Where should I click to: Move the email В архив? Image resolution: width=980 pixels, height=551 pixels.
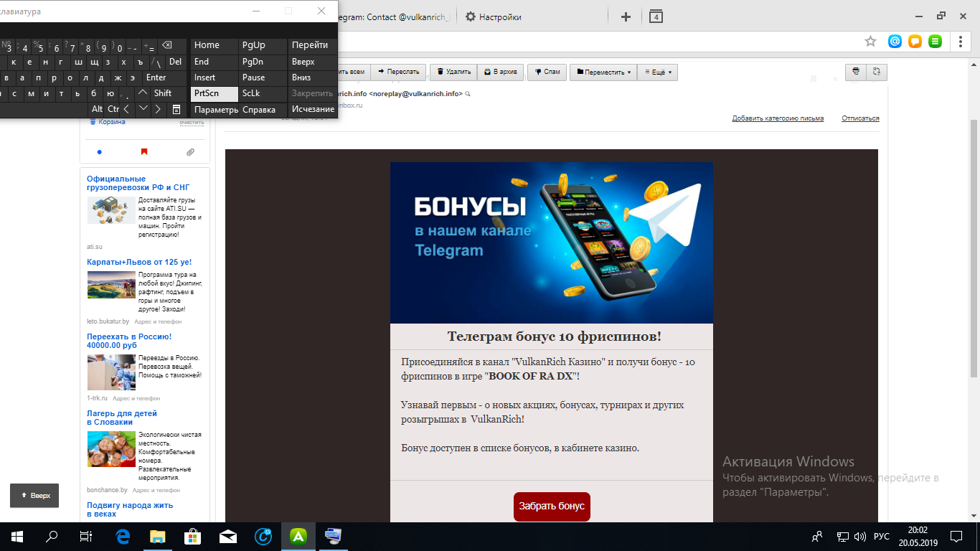(500, 72)
